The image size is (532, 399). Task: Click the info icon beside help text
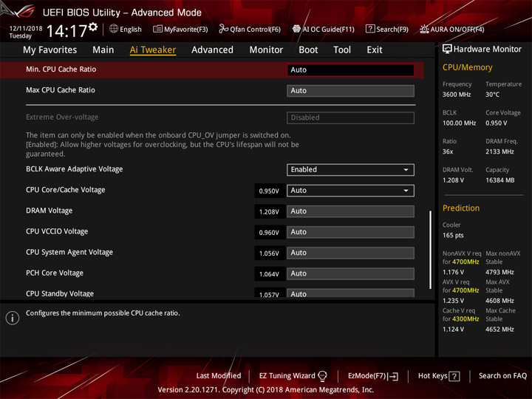coord(13,318)
